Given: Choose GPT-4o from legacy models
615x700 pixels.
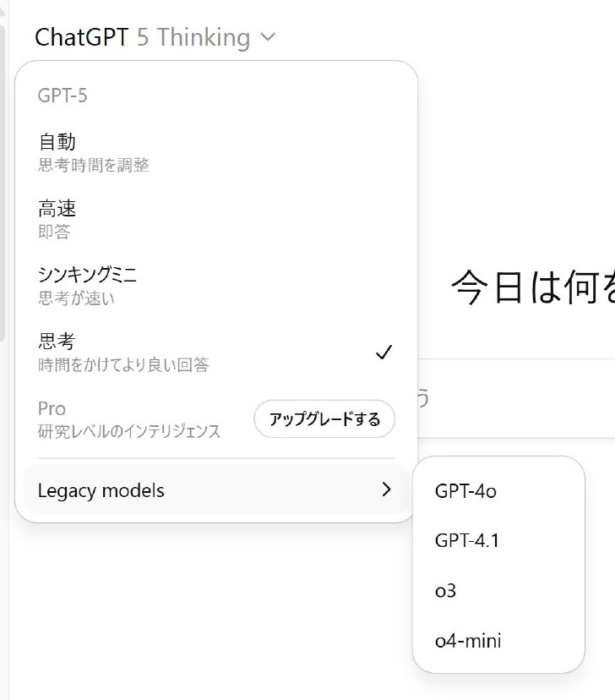Looking at the screenshot, I should coord(498,491).
